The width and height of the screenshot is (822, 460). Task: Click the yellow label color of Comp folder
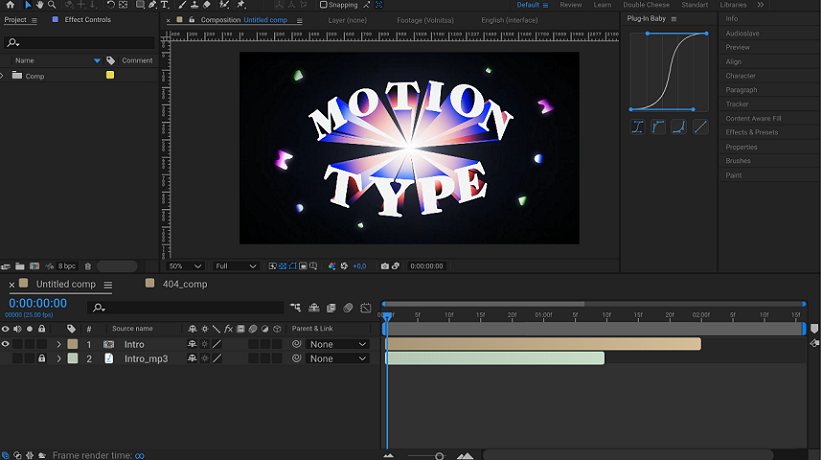click(110, 76)
